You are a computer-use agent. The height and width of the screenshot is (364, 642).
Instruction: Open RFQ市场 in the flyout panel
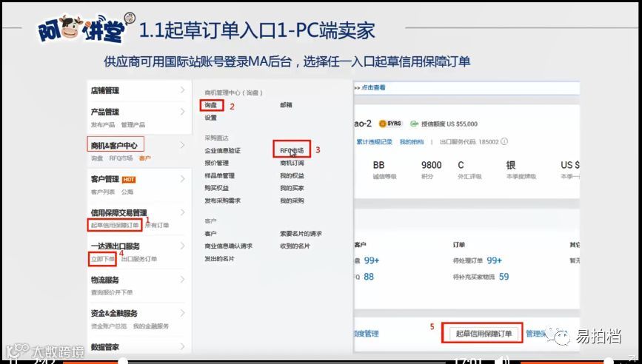pos(292,150)
